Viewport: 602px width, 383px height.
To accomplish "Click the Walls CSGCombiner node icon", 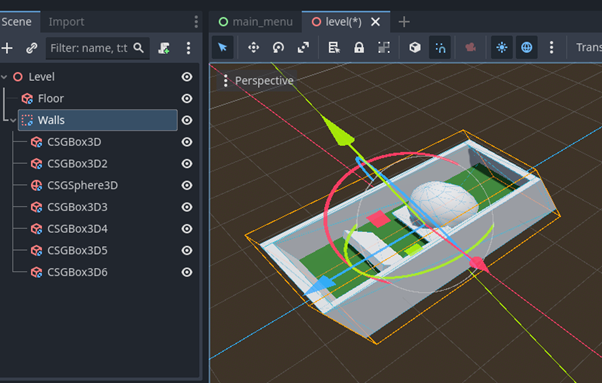I will [x=27, y=120].
